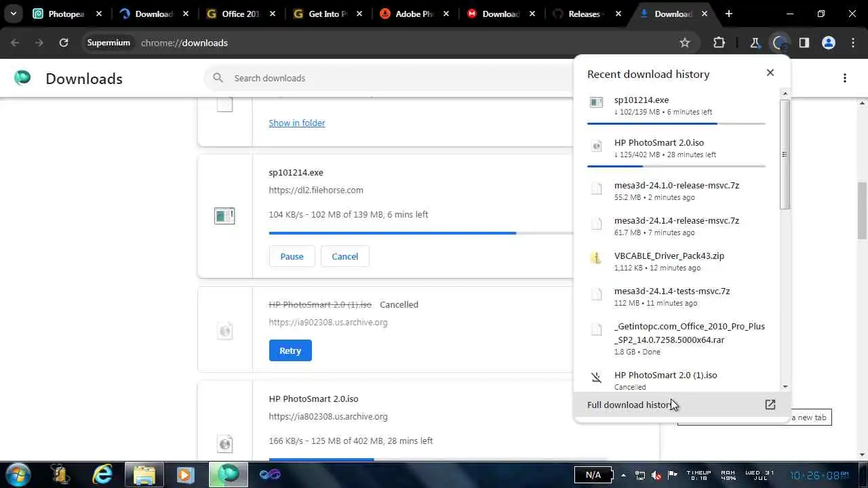The image size is (868, 488).
Task: Select HP PhotoSmart 2.0 (1).iso in popup
Action: click(x=676, y=380)
